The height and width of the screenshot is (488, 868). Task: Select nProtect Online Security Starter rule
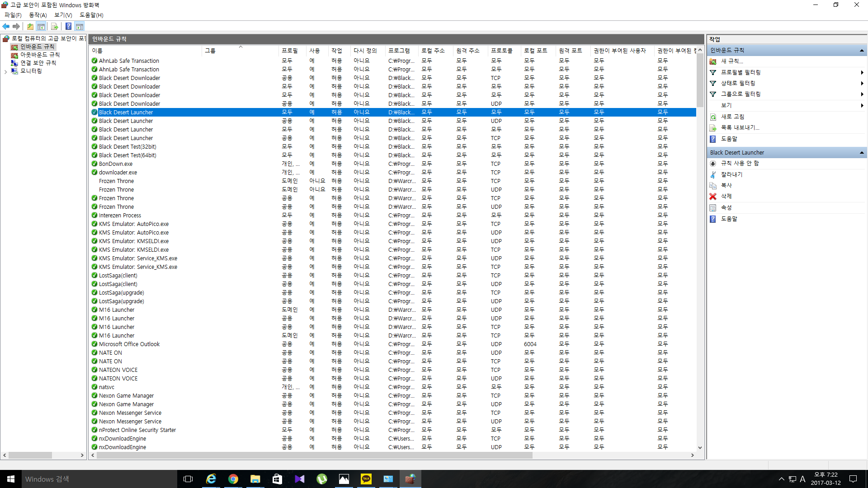[392, 430]
